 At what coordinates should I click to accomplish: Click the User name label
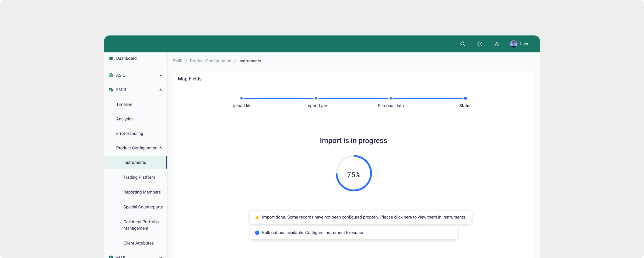pos(524,44)
